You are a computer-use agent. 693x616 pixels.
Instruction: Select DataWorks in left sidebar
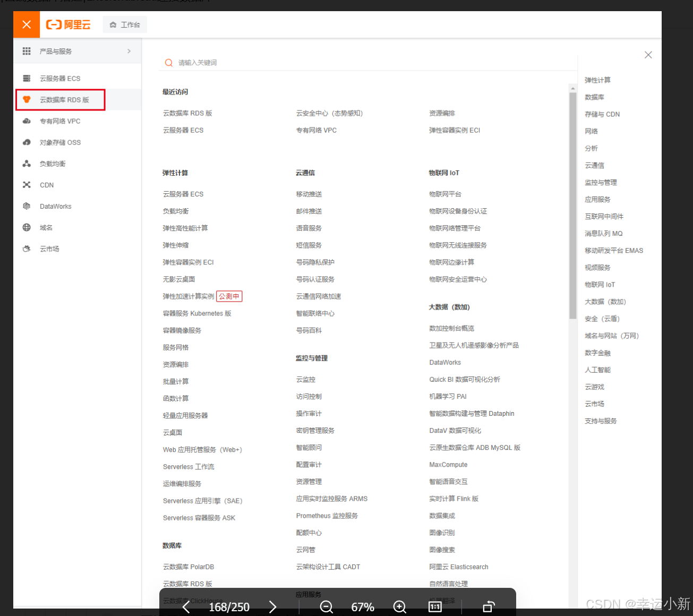click(x=78, y=206)
